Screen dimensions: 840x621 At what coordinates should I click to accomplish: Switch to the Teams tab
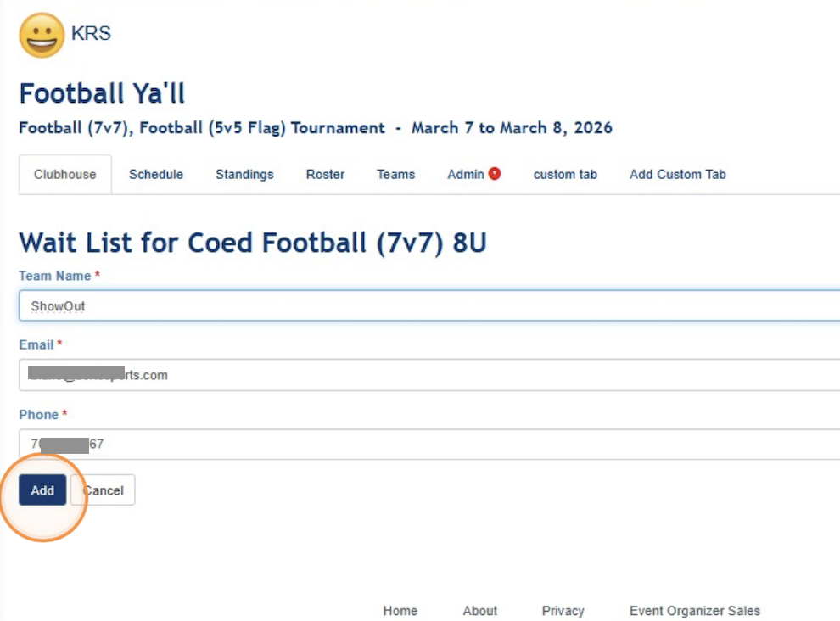[395, 174]
